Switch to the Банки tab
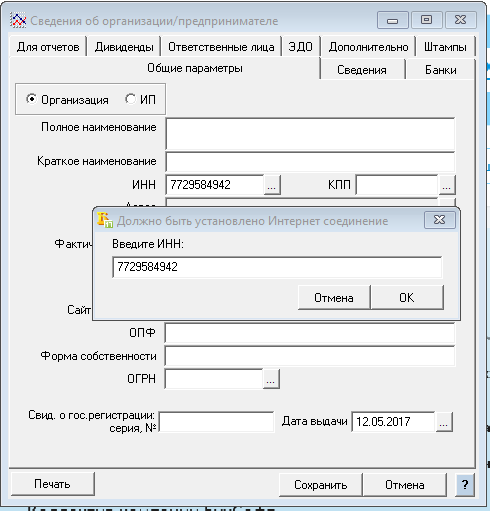490x511 pixels. pos(440,70)
